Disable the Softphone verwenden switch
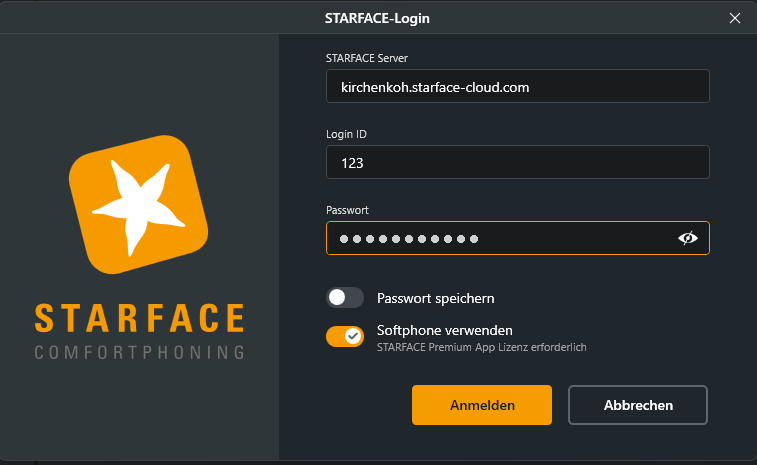Image resolution: width=757 pixels, height=465 pixels. pos(345,337)
